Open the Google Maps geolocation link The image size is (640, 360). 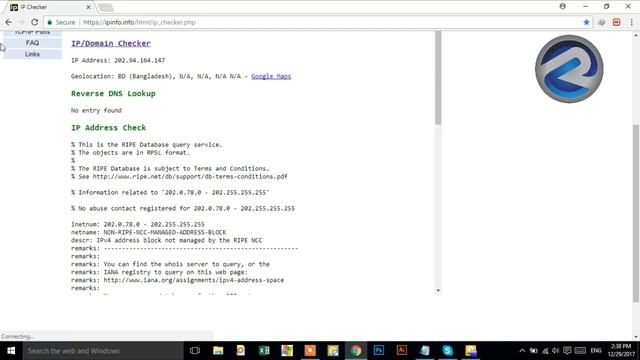coord(271,76)
